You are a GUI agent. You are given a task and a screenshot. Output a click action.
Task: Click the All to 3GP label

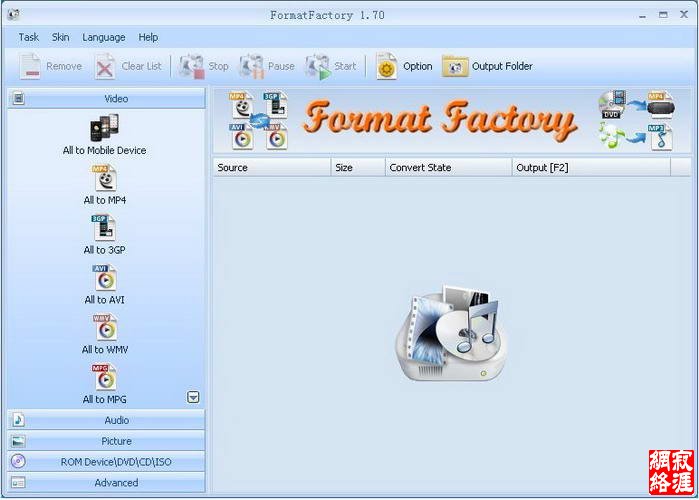[104, 250]
